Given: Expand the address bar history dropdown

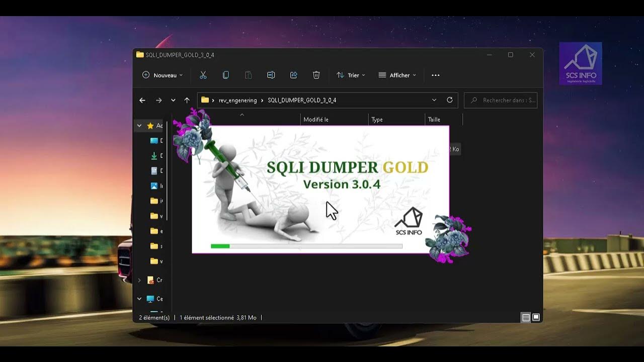Looking at the screenshot, I should [x=434, y=100].
